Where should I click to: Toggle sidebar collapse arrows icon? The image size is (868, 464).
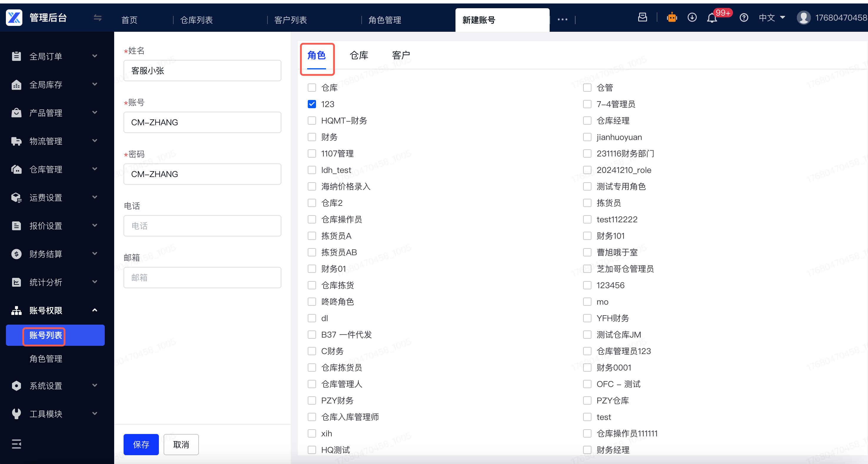click(x=97, y=18)
